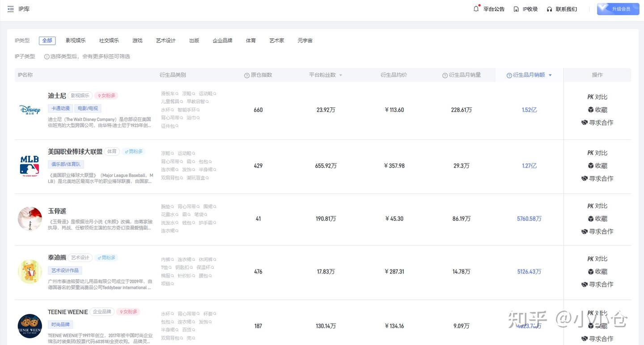Image resolution: width=644 pixels, height=345 pixels.
Task: Click the 收藏 cube icon for 迪士尼
Action: pyautogui.click(x=591, y=110)
